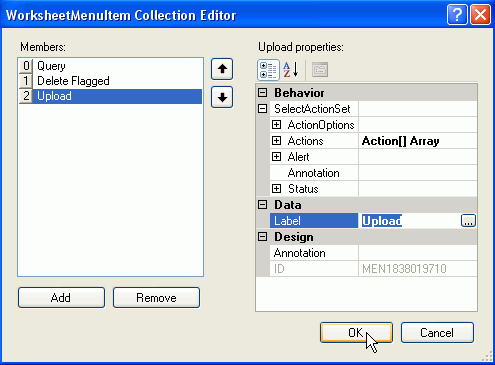
Task: Edit the Label value field Upload
Action: [410, 221]
